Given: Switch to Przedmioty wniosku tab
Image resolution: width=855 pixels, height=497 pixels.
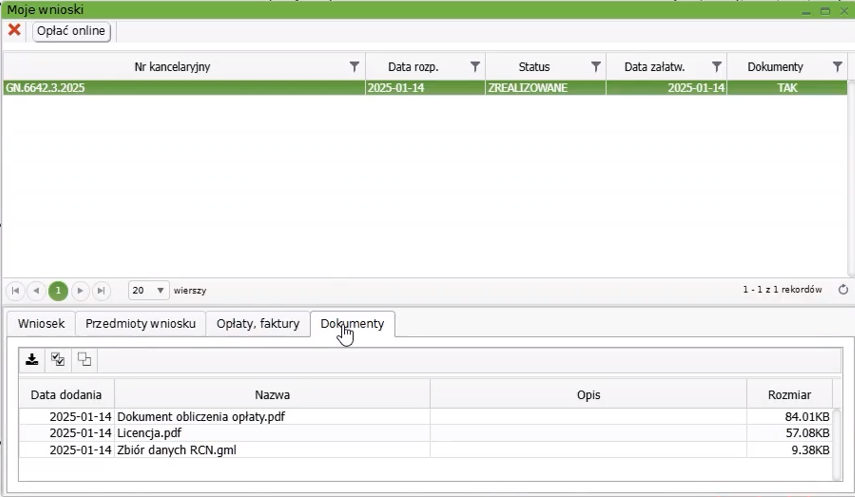Looking at the screenshot, I should pyautogui.click(x=140, y=324).
